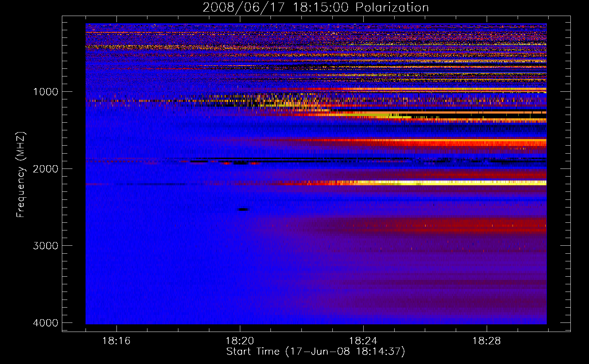Click the 18:24 time tick label

click(x=363, y=341)
